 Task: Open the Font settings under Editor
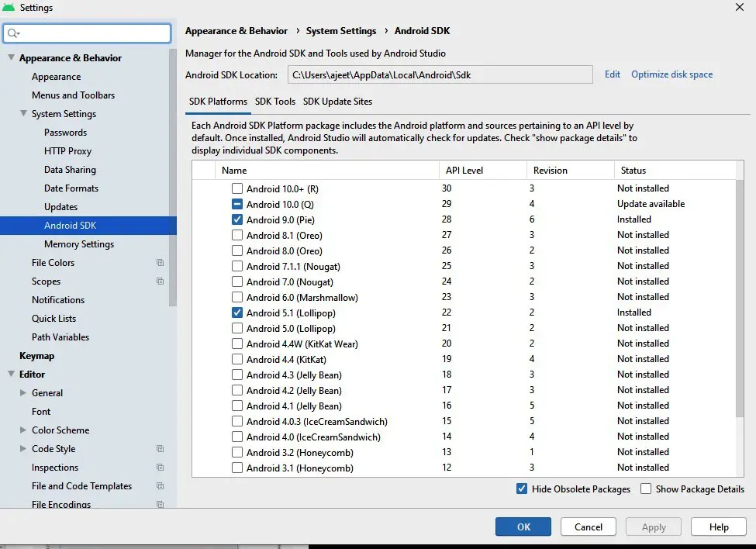[x=41, y=411]
